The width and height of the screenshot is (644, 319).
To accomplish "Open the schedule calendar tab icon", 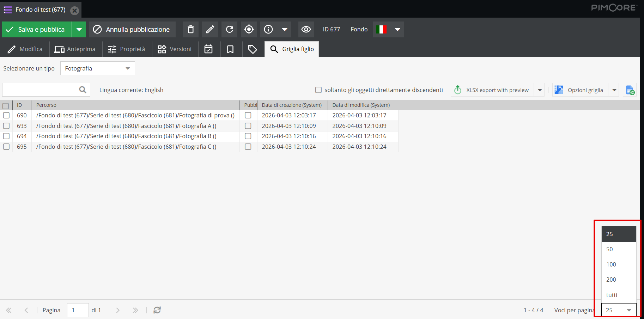I will [208, 49].
